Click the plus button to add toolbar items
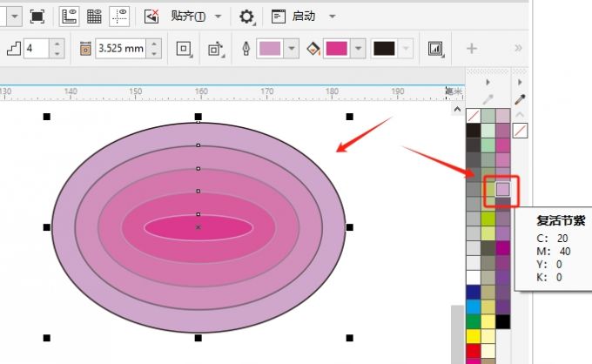The height and width of the screenshot is (364, 592). [472, 49]
